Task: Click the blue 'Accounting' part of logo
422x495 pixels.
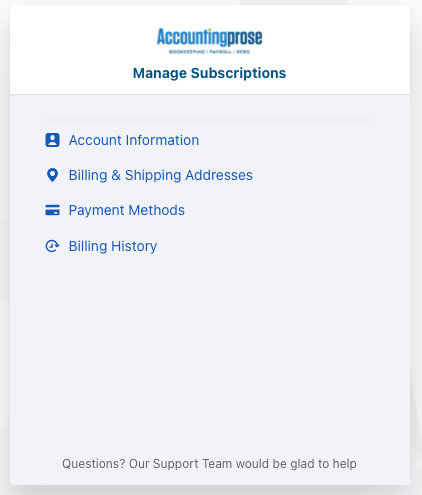Action: point(192,37)
